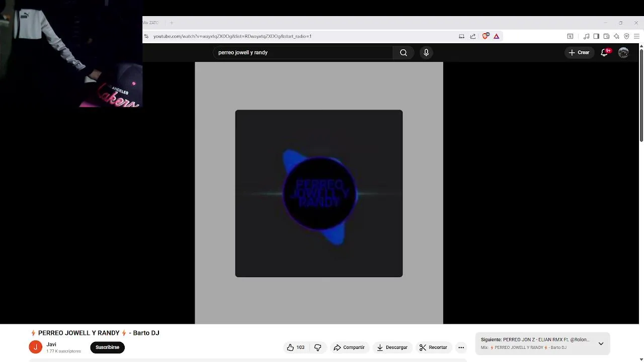Like the video with thumbs up 103
644x362 pixels.
[295, 347]
